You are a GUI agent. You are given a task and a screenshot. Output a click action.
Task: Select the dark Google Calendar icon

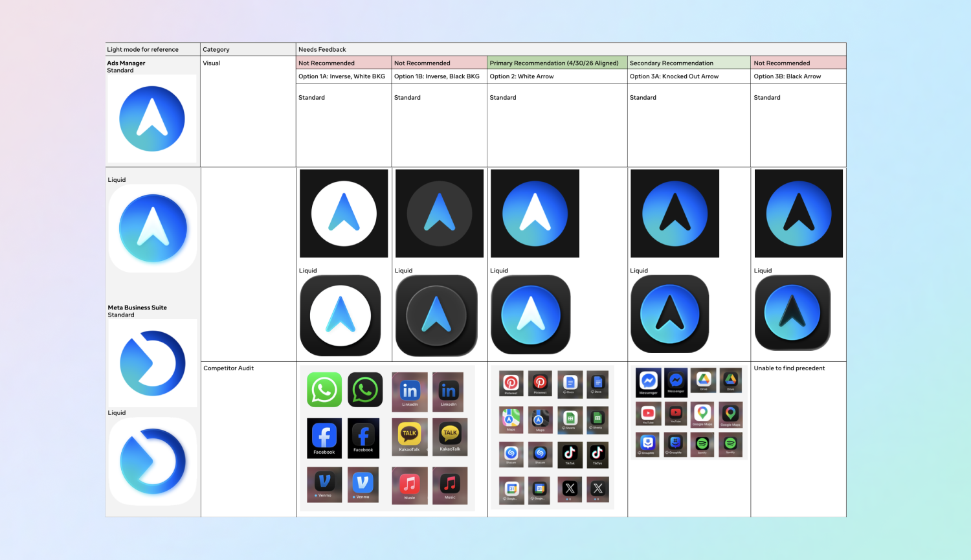click(539, 490)
